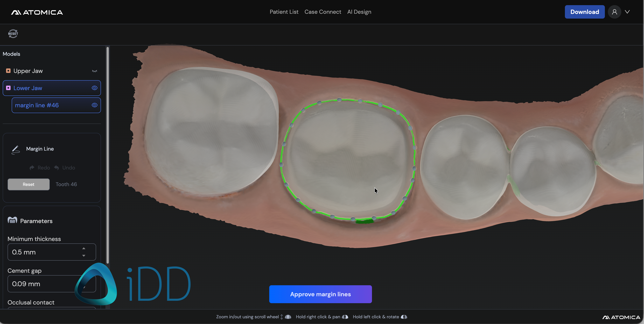The image size is (644, 324).
Task: Click the gray Reset button for Tooth 46
Action: [x=29, y=184]
